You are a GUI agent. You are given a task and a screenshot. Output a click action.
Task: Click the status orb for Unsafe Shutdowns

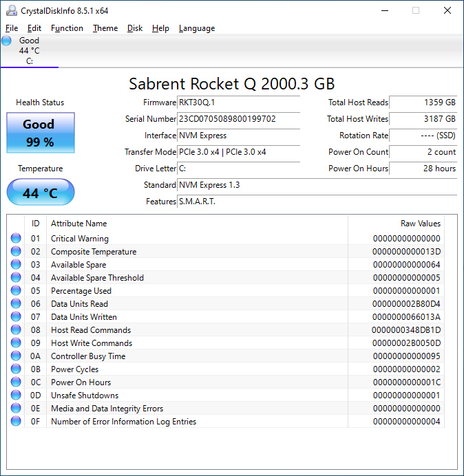[x=16, y=396]
